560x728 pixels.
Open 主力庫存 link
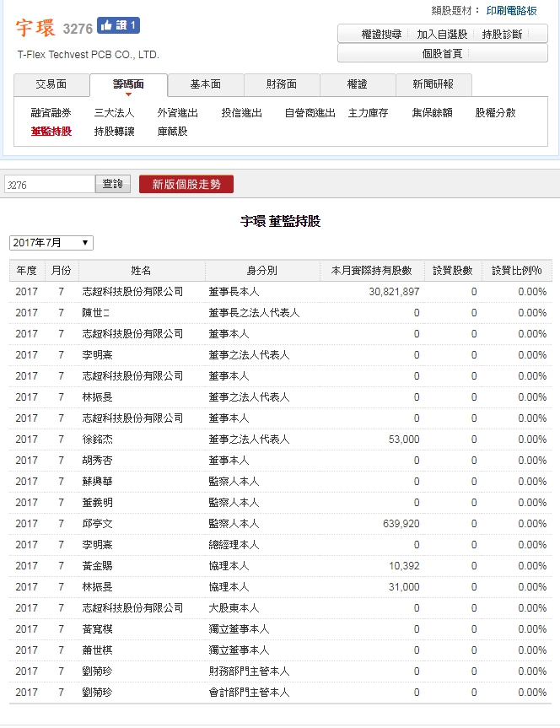[x=369, y=113]
